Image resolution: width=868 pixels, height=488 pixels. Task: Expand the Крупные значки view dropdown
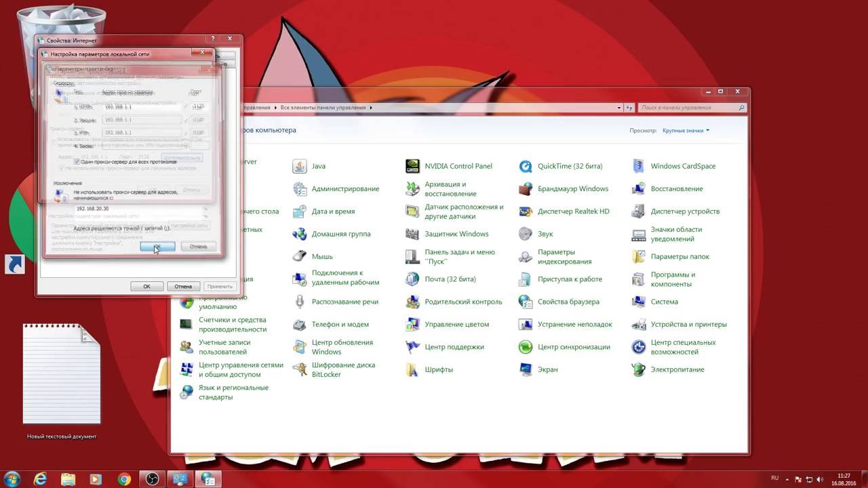[x=686, y=130]
